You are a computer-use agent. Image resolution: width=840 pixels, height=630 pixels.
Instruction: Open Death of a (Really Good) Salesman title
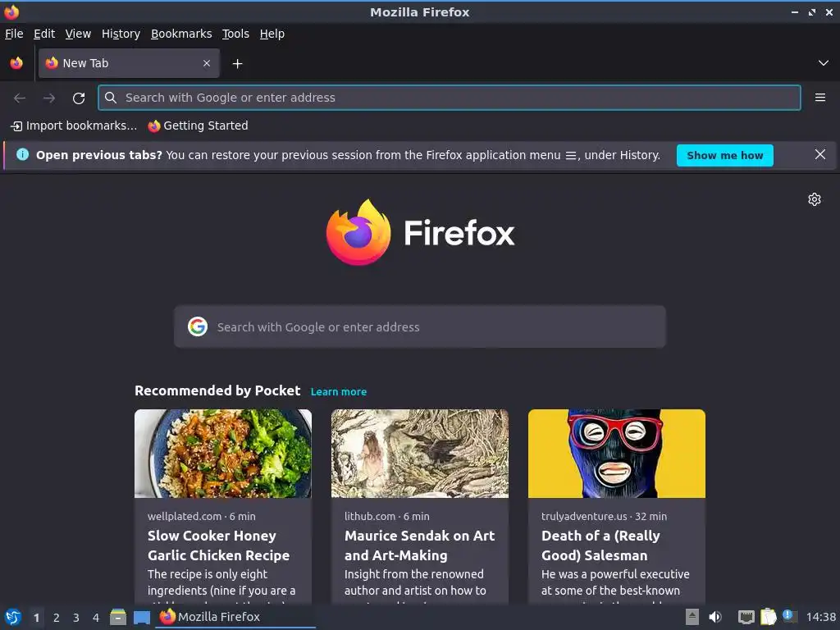pos(600,546)
